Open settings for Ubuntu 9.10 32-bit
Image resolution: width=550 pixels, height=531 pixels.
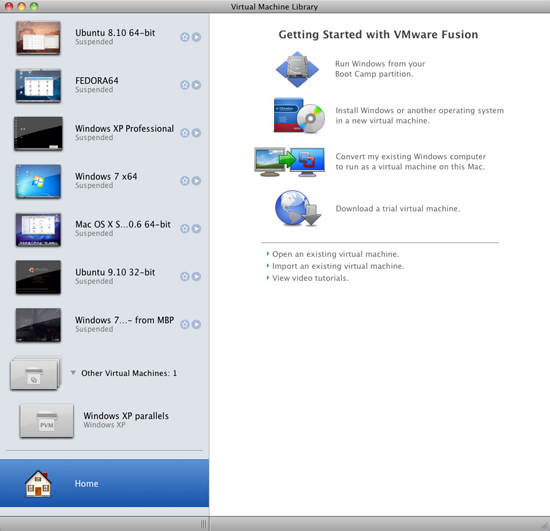185,277
